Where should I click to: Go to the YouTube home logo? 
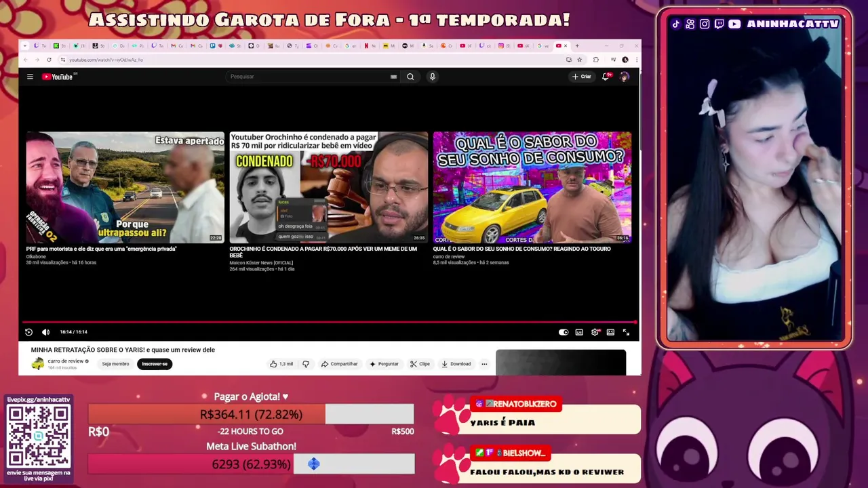(x=58, y=77)
